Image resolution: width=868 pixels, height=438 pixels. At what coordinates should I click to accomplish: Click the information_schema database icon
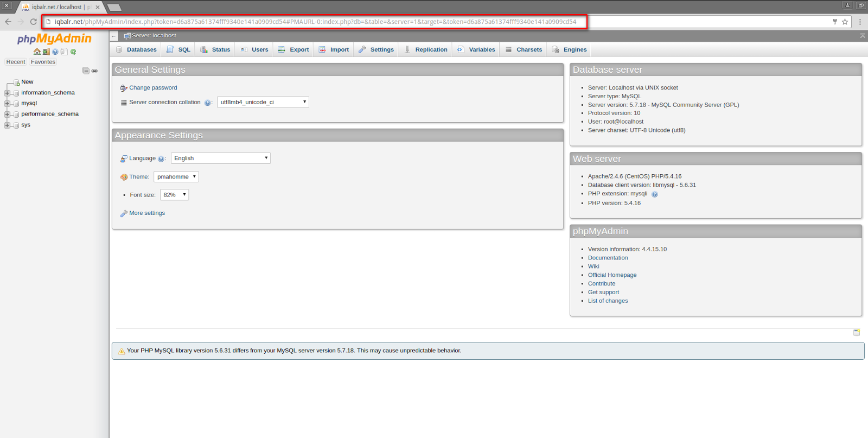coord(16,93)
